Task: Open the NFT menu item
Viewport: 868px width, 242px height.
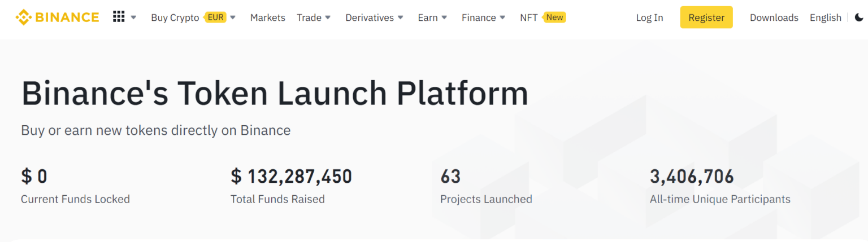Action: pyautogui.click(x=528, y=17)
